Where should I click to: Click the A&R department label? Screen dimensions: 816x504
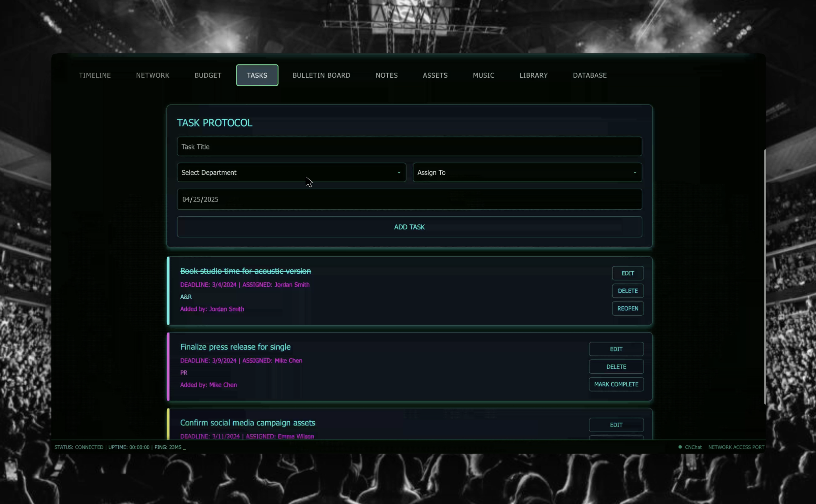tap(186, 297)
